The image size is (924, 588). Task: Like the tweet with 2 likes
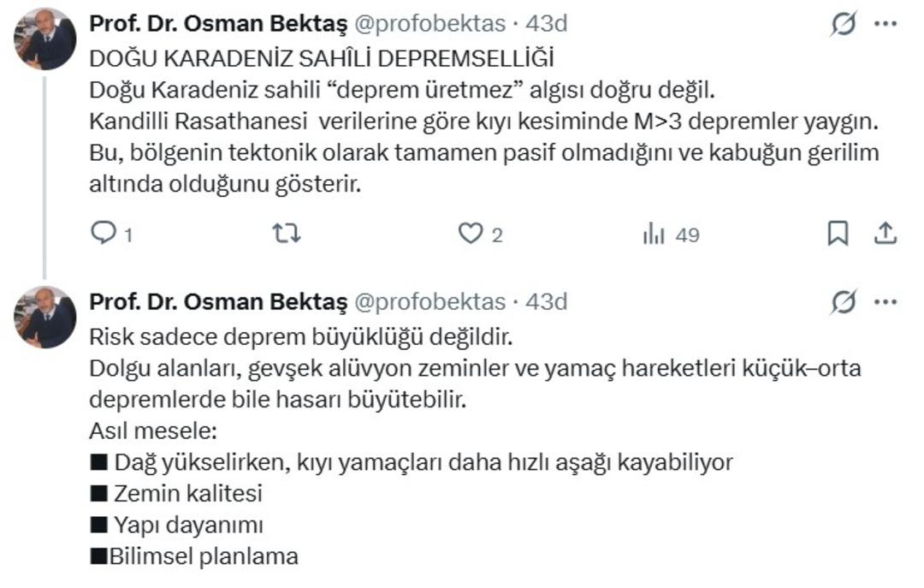[471, 234]
